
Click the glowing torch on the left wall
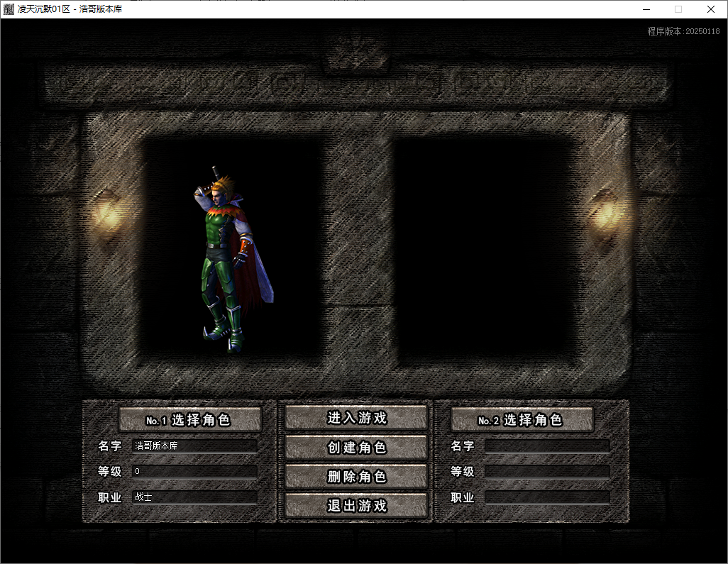(107, 212)
